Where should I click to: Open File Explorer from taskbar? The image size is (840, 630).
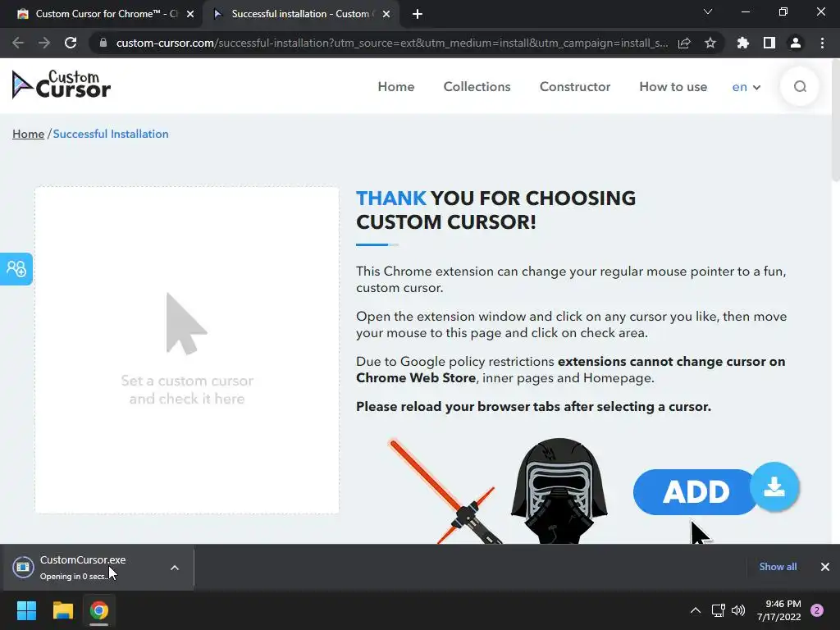click(62, 610)
